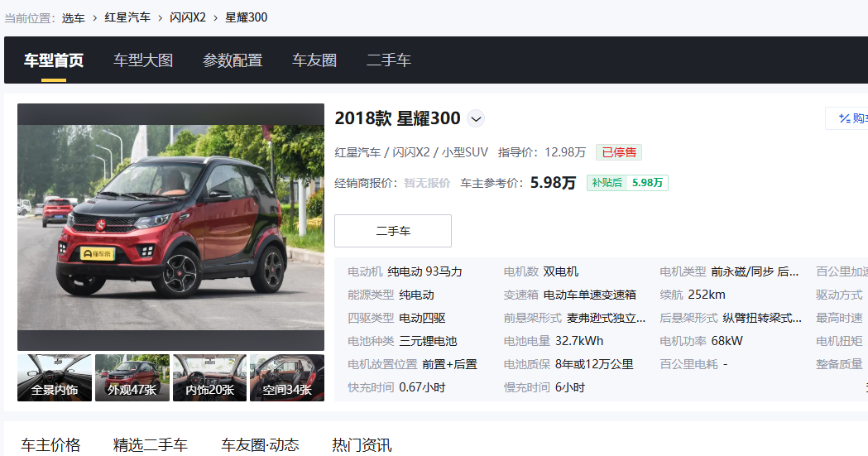Click the 电动四驱 spec value

(x=422, y=318)
